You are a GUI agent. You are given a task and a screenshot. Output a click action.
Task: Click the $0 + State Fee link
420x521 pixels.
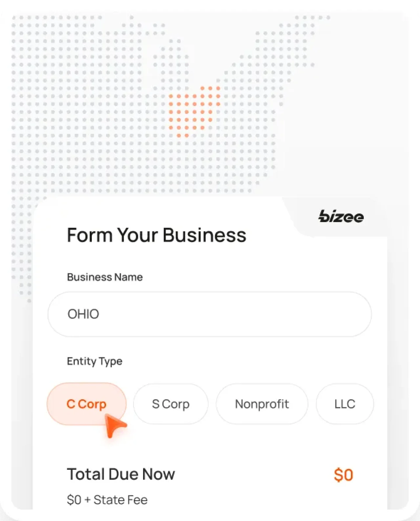[x=107, y=499]
